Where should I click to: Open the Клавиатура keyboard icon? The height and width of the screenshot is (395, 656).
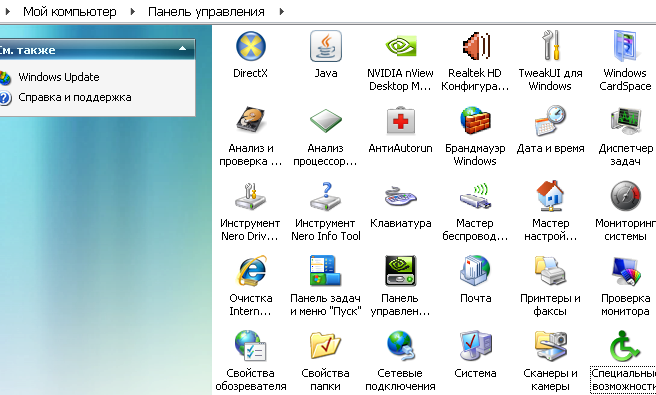(400, 196)
